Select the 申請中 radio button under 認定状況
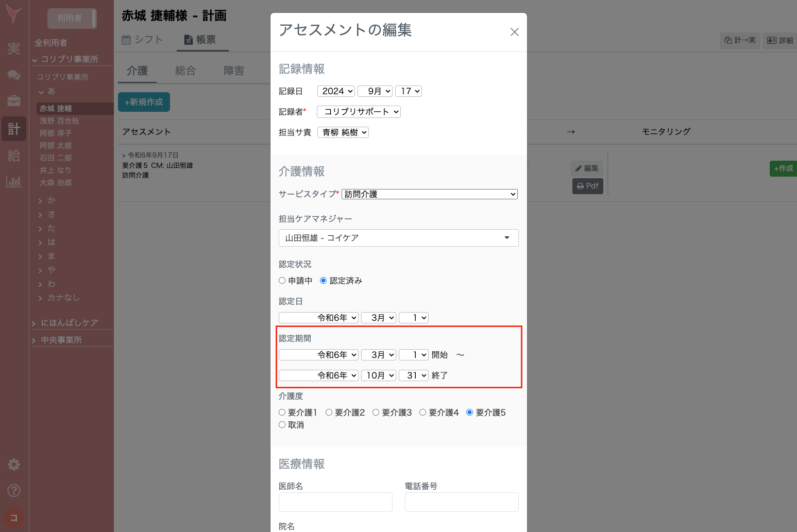The width and height of the screenshot is (797, 532). point(282,280)
